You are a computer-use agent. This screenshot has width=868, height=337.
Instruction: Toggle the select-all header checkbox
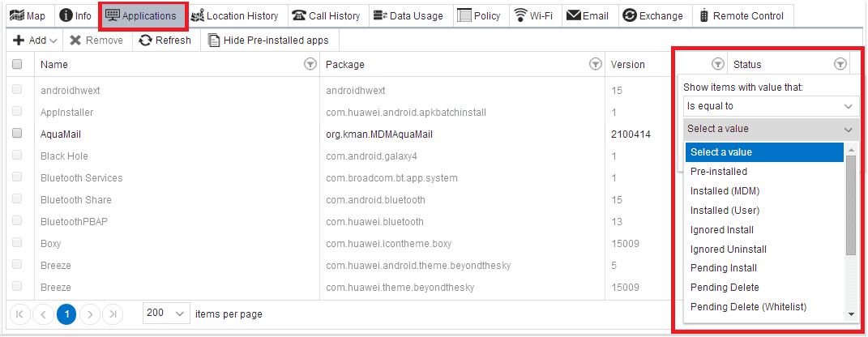coord(16,64)
